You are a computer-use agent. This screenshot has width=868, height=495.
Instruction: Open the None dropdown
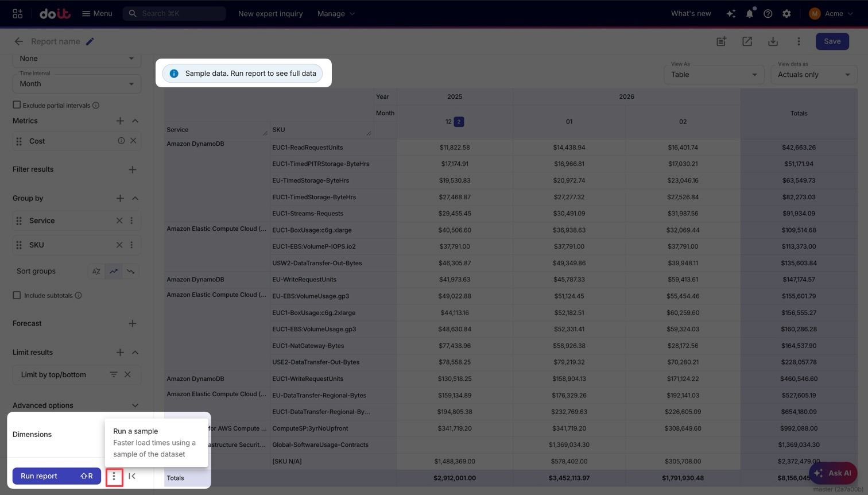tap(77, 59)
